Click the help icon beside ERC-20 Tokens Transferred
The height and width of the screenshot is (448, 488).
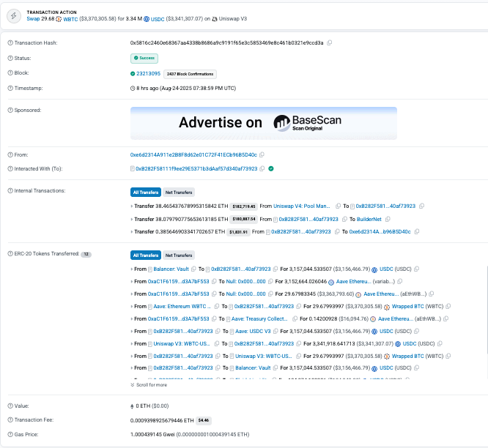pos(10,254)
